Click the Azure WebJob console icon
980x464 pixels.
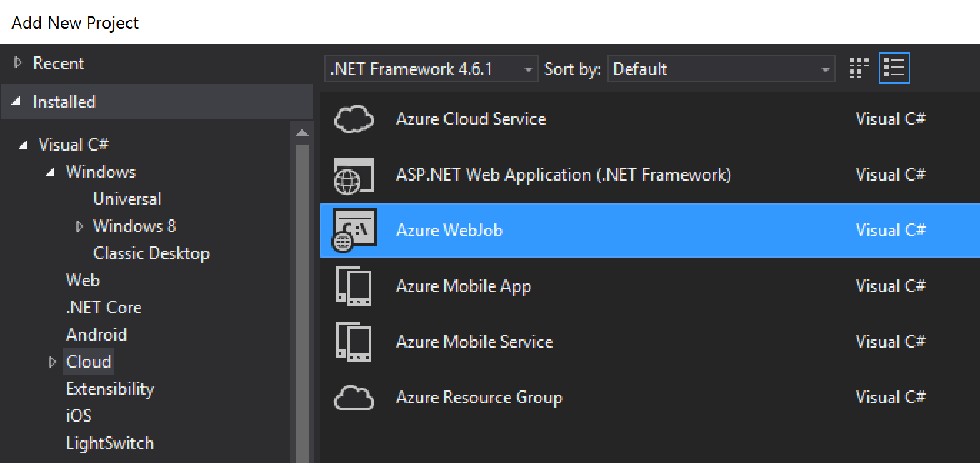354,231
